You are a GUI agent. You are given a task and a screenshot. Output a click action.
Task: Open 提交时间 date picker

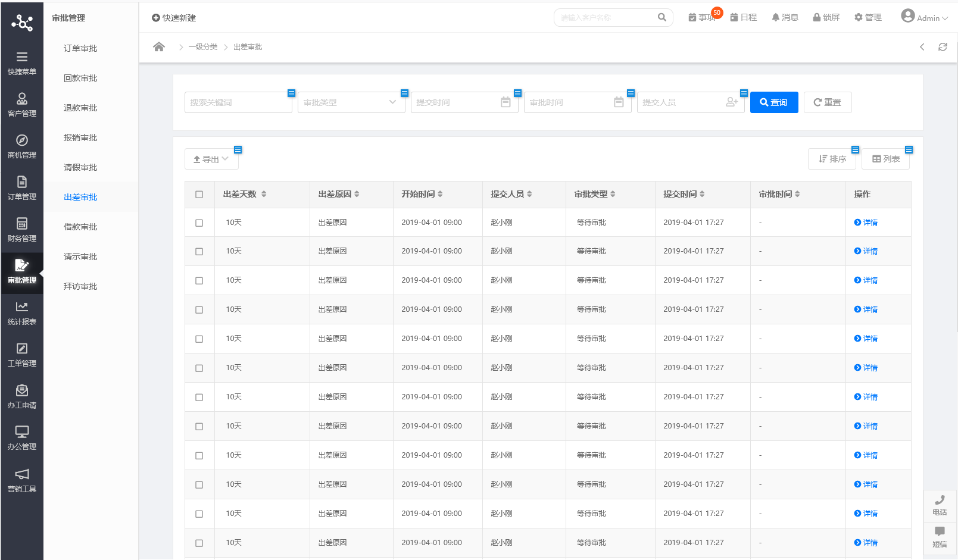pos(464,102)
